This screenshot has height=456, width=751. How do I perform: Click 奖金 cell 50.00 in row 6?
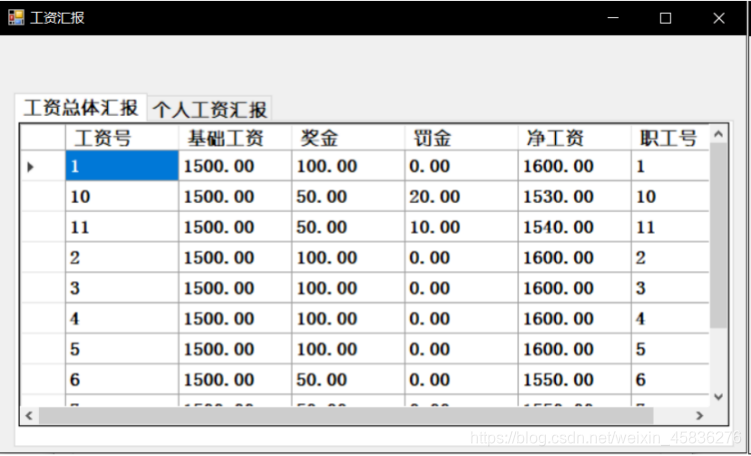348,380
